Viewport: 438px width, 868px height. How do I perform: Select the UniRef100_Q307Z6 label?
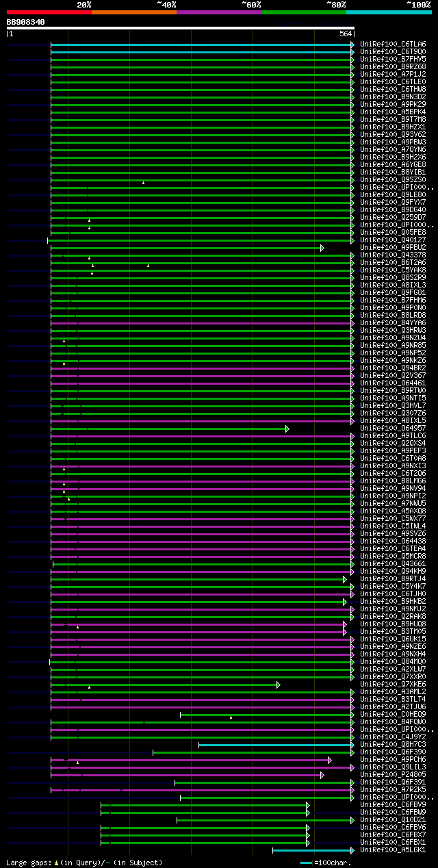point(393,413)
